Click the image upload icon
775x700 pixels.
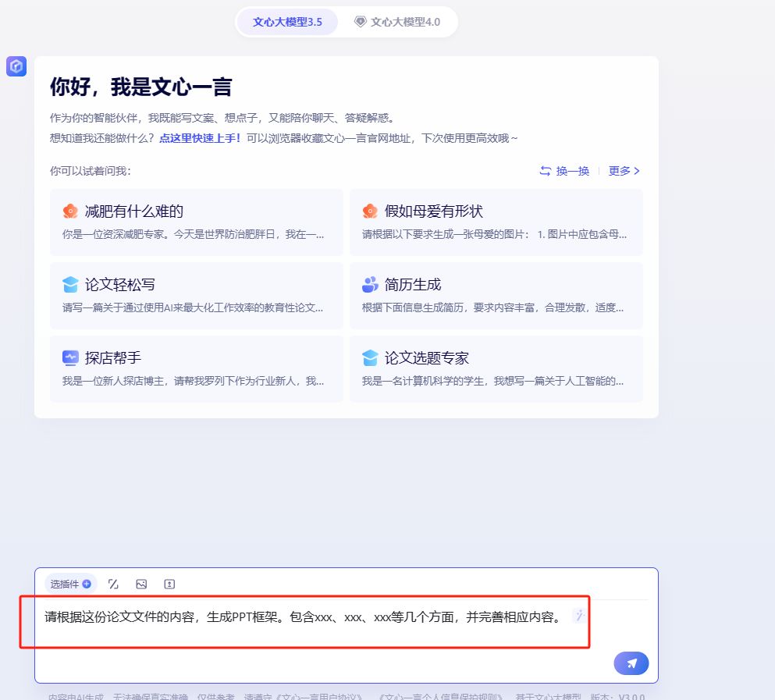point(141,585)
